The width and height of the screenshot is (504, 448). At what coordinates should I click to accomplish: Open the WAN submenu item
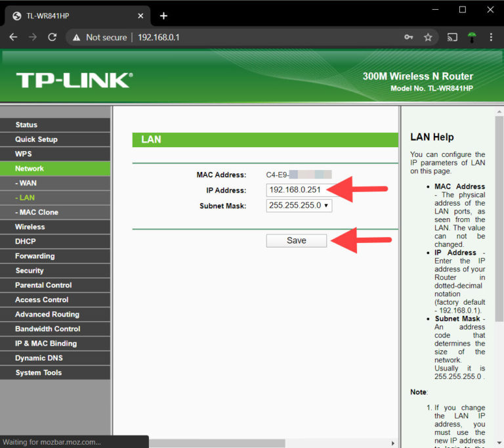tap(55, 183)
